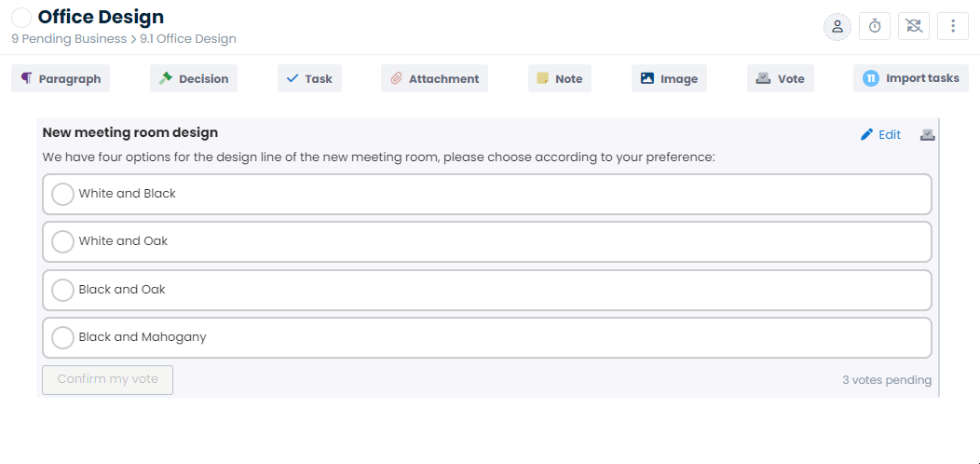Click the assignee person icon
The image size is (980, 464).
click(x=837, y=26)
